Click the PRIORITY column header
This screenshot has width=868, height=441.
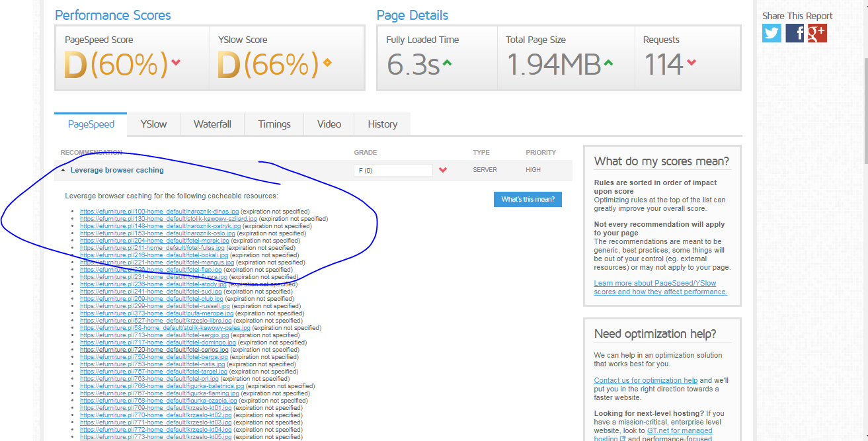point(541,153)
